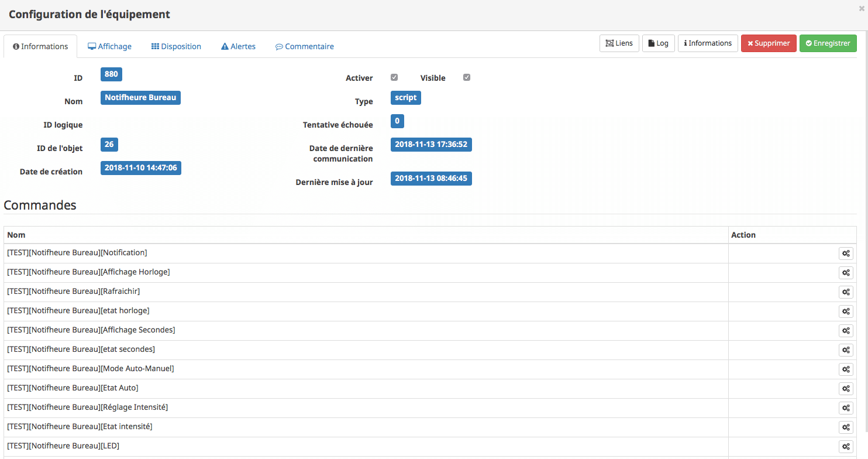Toggle the Visible checkbox
Image resolution: width=868 pixels, height=459 pixels.
467,77
